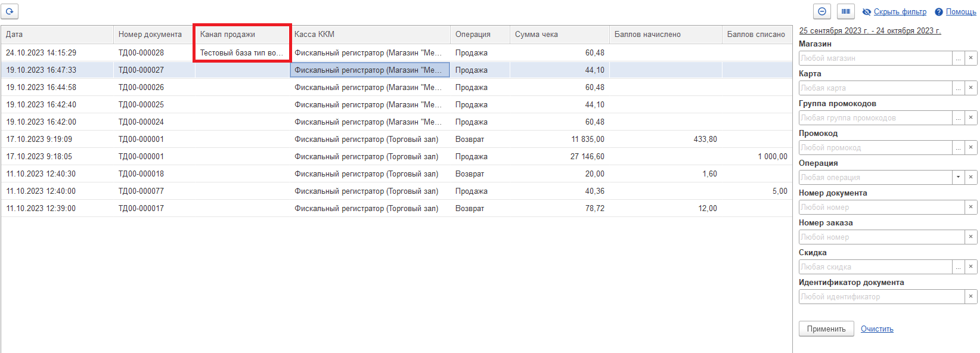Open the date range 25 сентября – 24 октября 2023
Viewport: 980px width, 353px height.
coord(870,30)
